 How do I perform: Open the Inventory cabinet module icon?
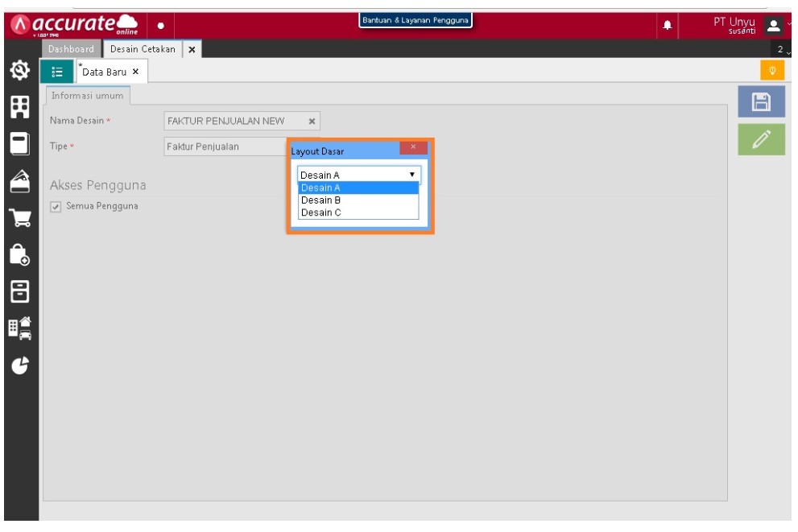[19, 291]
